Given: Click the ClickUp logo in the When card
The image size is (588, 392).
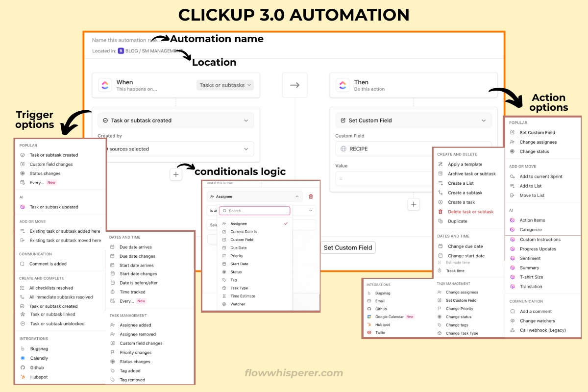Looking at the screenshot, I should point(105,85).
